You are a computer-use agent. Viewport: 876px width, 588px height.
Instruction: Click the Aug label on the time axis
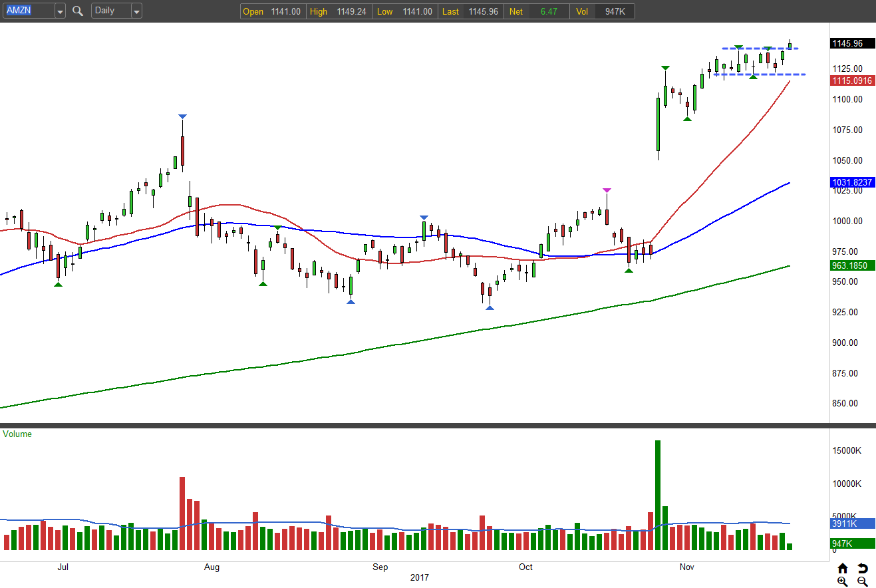coord(212,567)
